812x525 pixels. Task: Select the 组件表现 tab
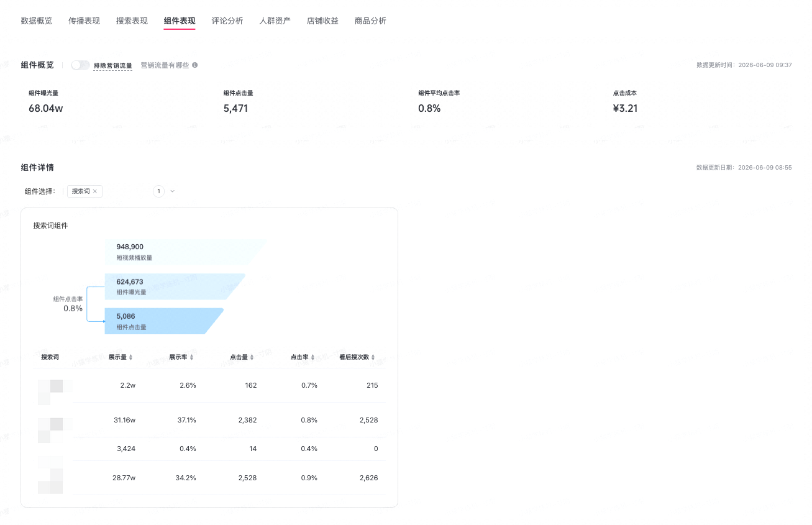(180, 21)
